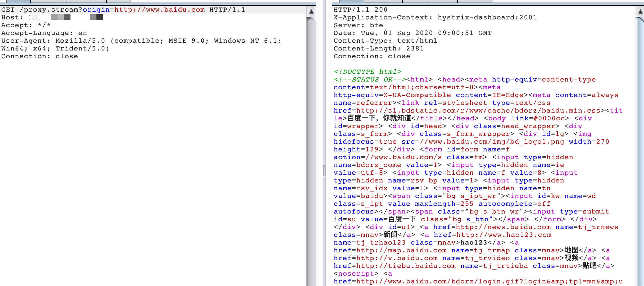The image size is (644, 286).
Task: Click the Accept-Language: en header
Action: (x=44, y=33)
